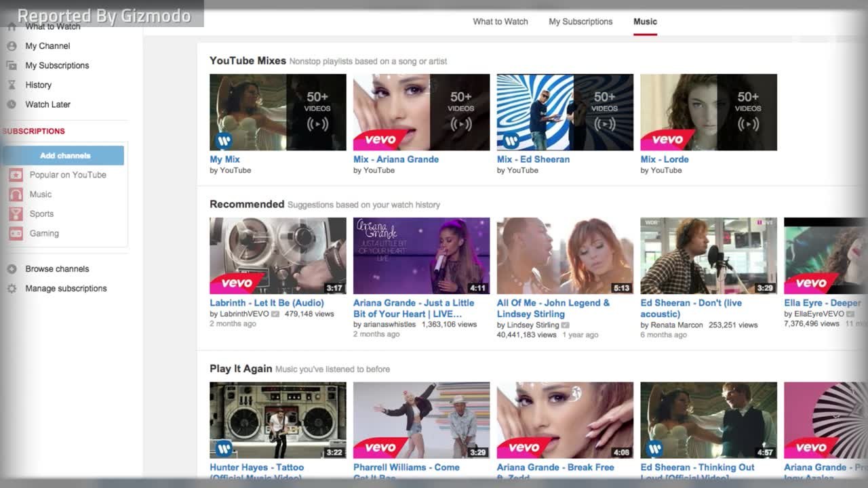This screenshot has width=868, height=488.
Task: Click the Sports trophy icon
Action: 16,214
